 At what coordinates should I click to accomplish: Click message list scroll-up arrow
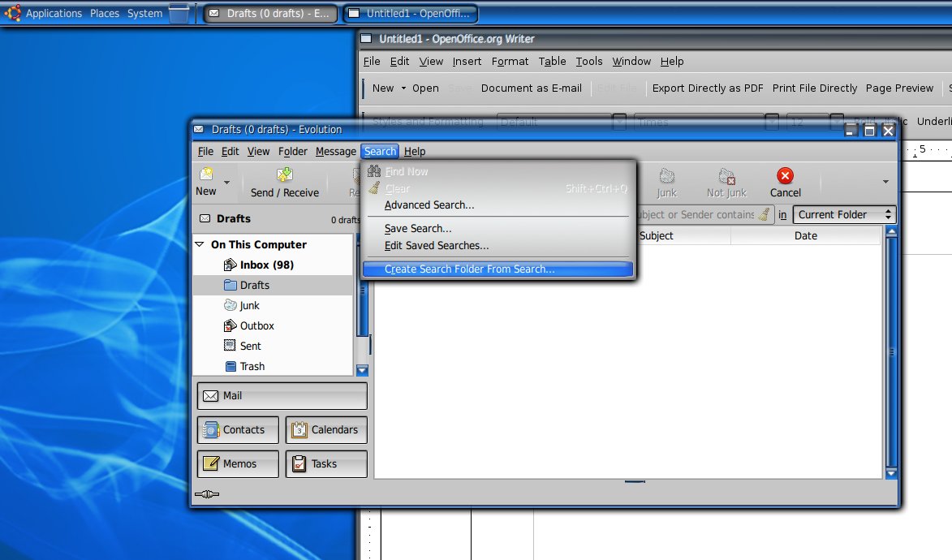[891, 231]
